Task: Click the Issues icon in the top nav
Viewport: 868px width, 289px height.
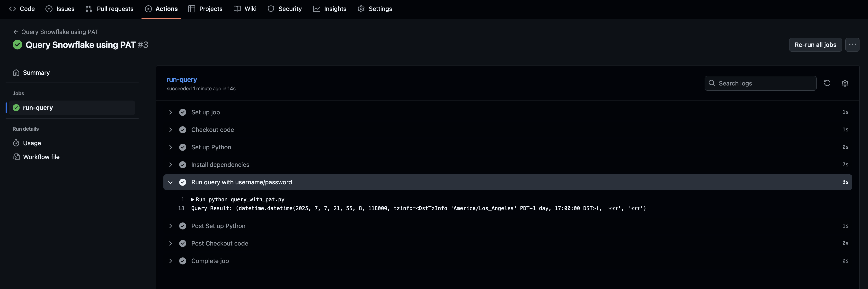Action: (x=49, y=9)
